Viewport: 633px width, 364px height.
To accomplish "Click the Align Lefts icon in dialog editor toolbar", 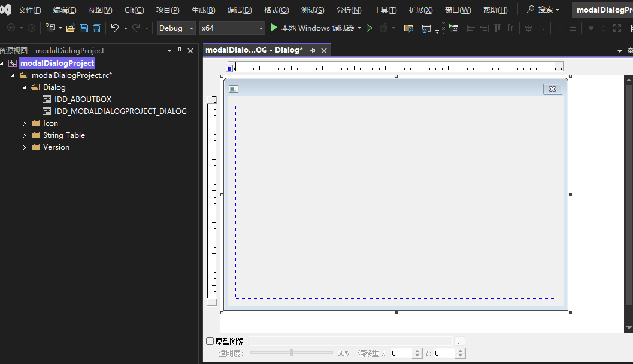I will 470,28.
